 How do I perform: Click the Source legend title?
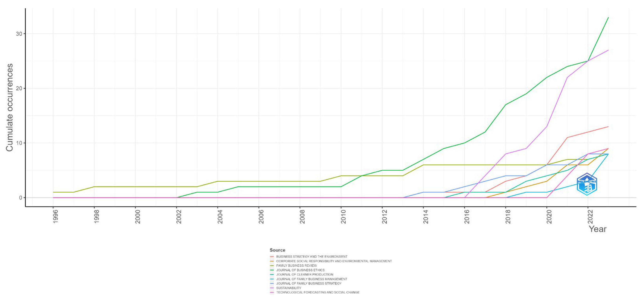pos(277,250)
